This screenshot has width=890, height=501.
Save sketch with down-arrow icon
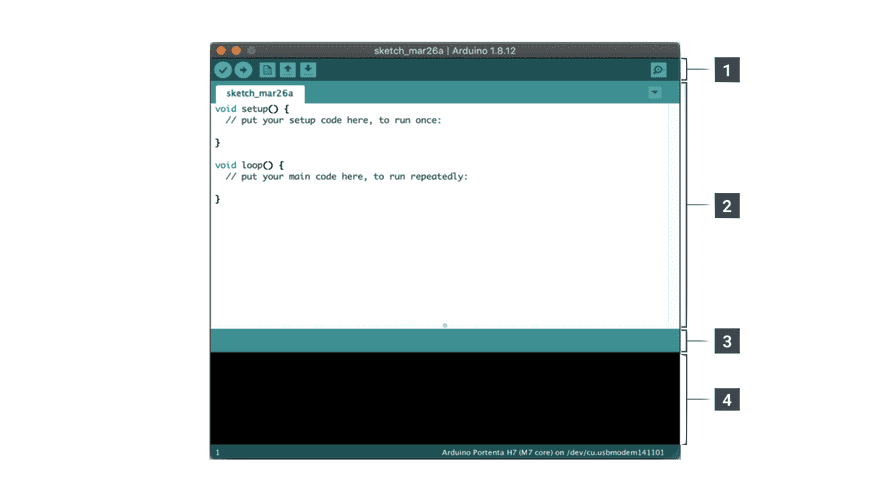[308, 70]
